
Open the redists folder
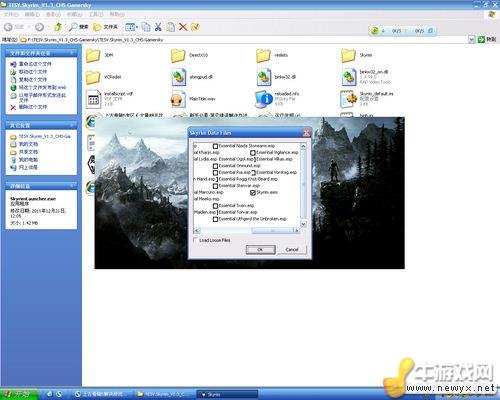coord(263,55)
